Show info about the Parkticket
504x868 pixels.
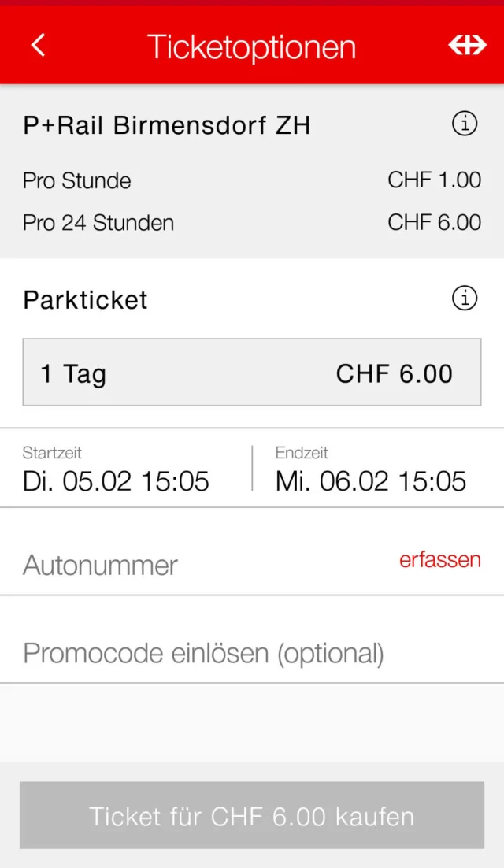(x=465, y=299)
